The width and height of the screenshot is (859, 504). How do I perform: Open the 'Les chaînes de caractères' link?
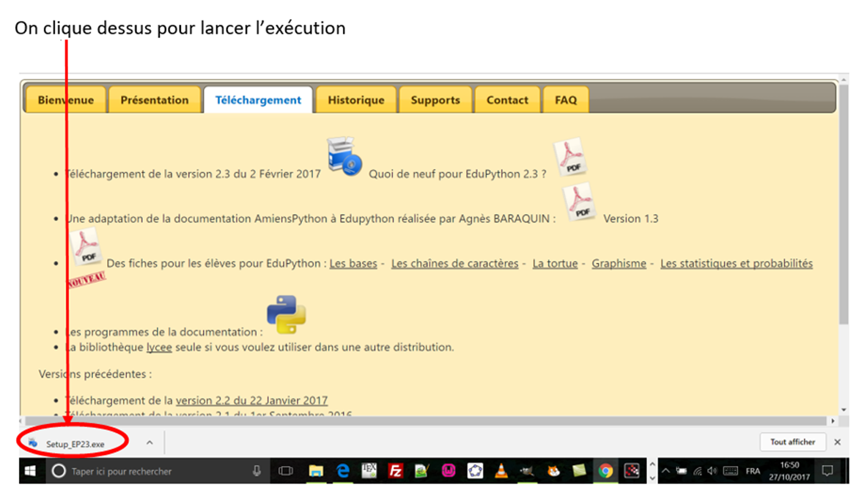(x=454, y=264)
